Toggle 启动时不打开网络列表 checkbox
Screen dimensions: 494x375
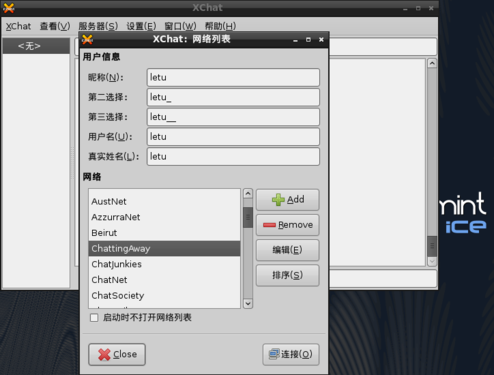pos(94,318)
